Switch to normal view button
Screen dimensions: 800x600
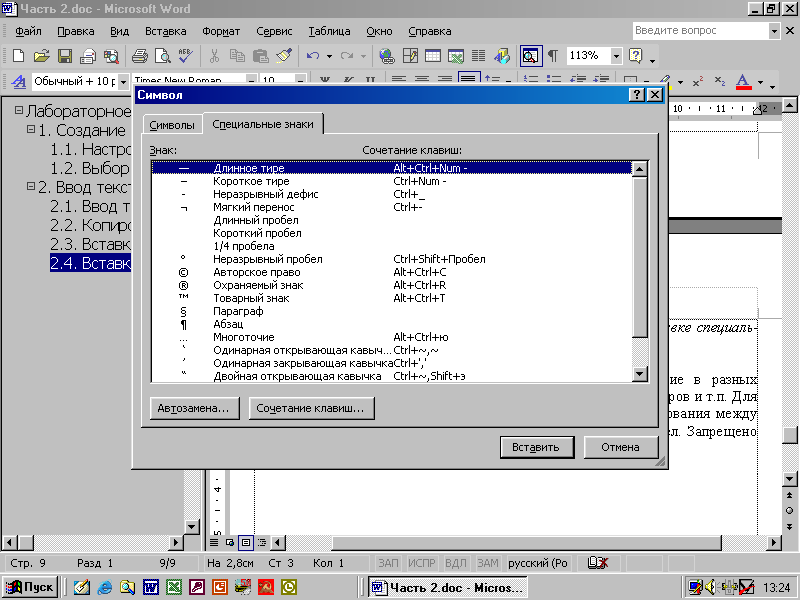pyautogui.click(x=214, y=542)
